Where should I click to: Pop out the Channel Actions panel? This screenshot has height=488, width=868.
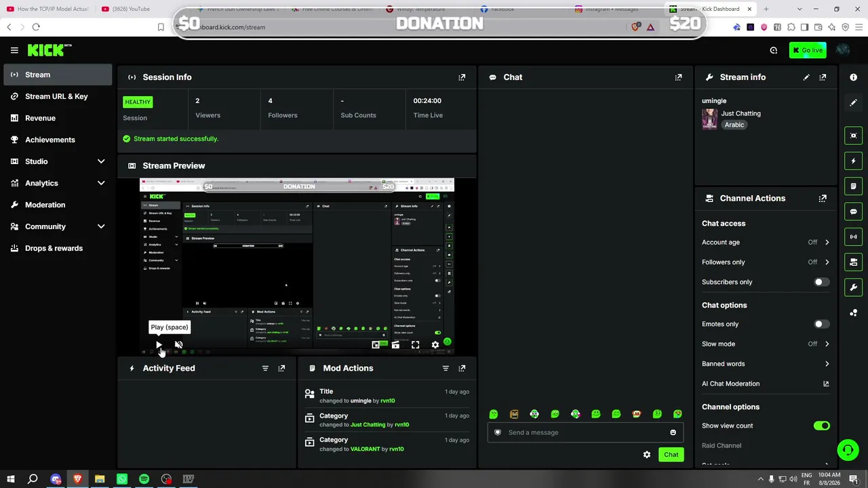(x=823, y=199)
